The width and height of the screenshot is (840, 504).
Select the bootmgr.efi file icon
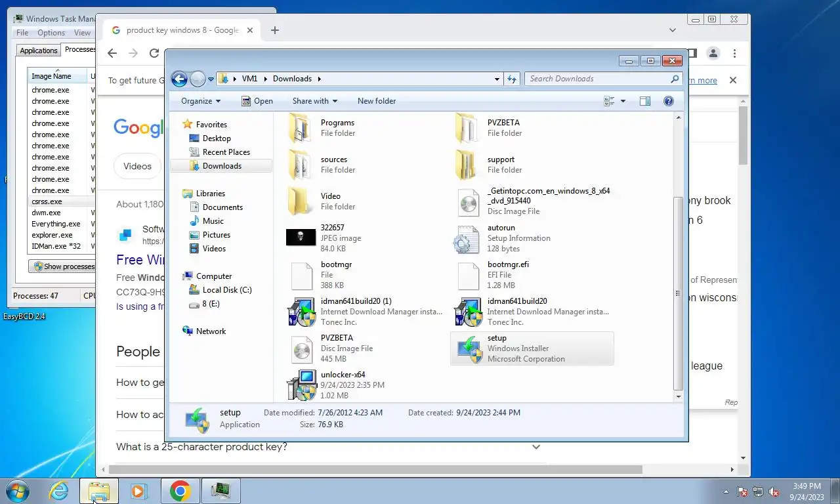[x=468, y=276]
